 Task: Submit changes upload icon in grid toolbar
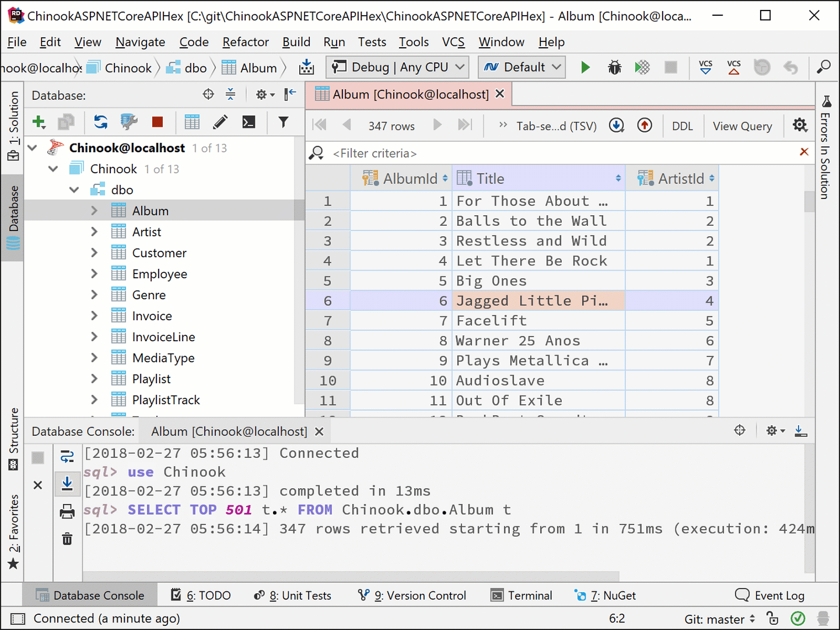645,125
